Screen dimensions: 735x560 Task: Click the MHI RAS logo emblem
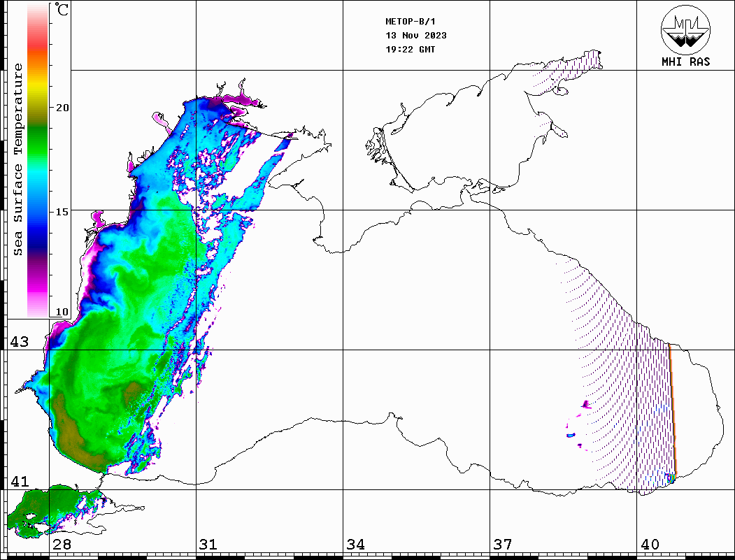click(x=686, y=29)
